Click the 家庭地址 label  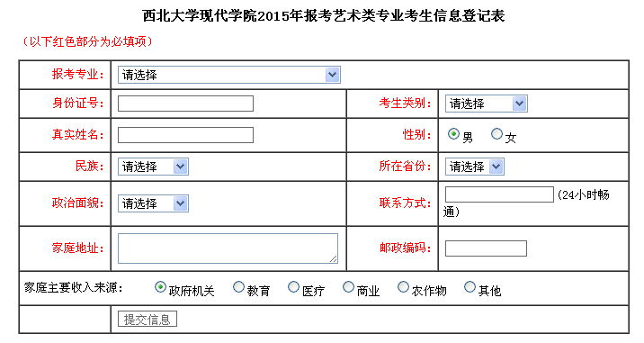click(x=77, y=248)
